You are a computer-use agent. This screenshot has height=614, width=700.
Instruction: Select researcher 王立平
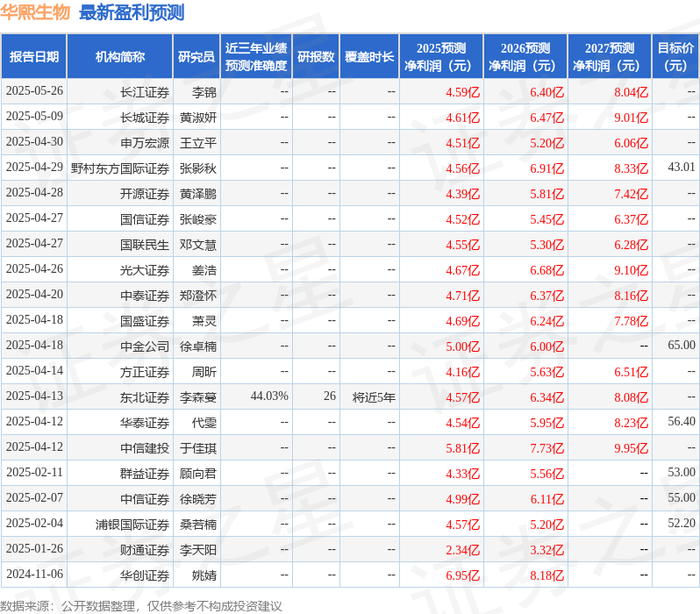(x=197, y=143)
